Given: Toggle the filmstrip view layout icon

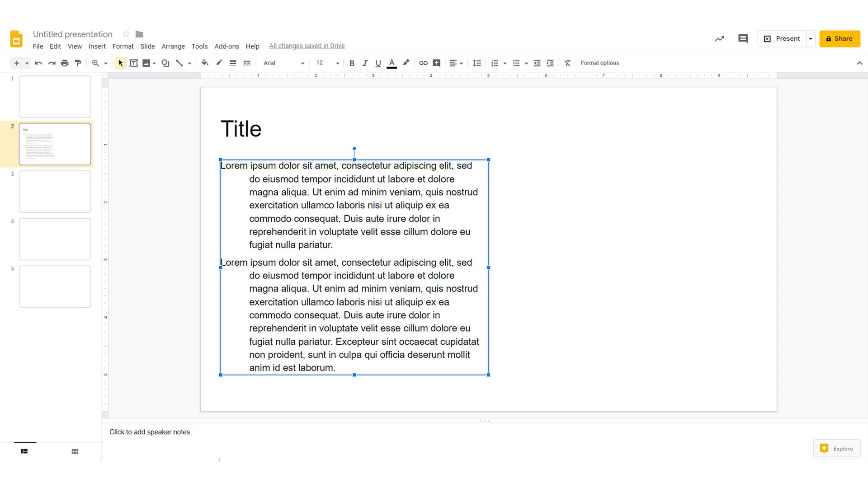Looking at the screenshot, I should pos(24,451).
